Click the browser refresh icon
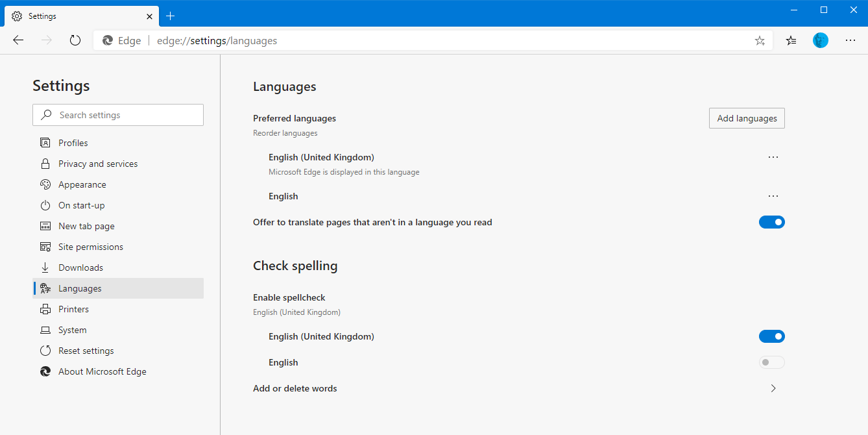Image resolution: width=868 pixels, height=435 pixels. (x=75, y=40)
